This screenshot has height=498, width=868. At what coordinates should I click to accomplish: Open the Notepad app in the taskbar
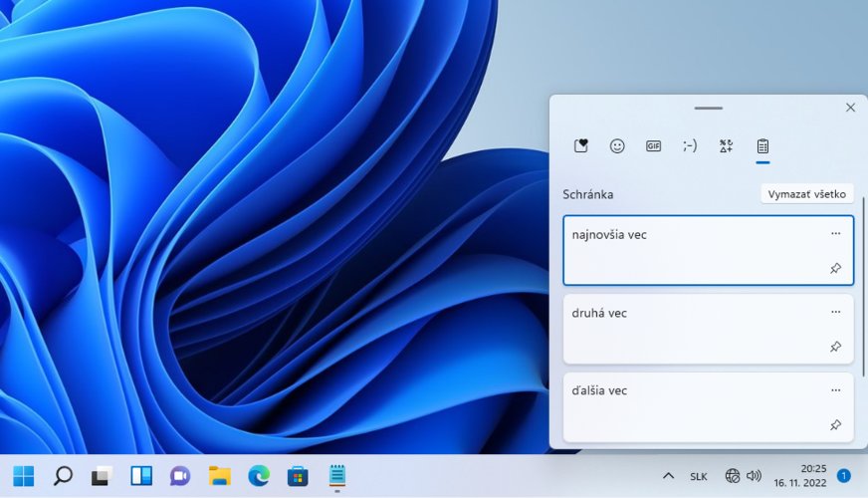pos(336,476)
